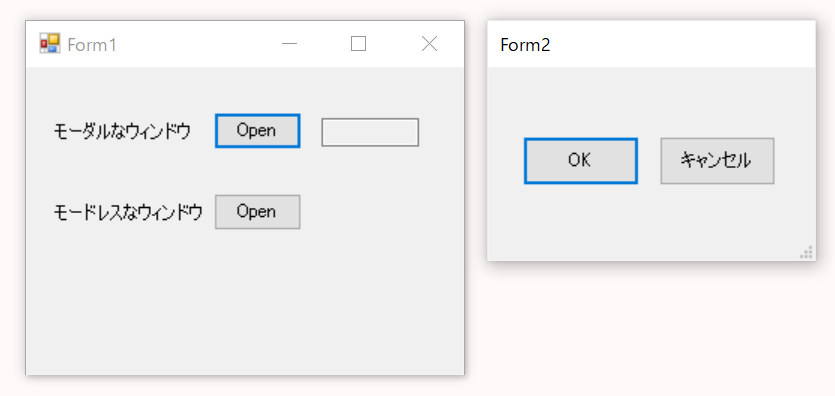Viewport: 835px width, 396px height.
Task: Click empty title bar space left of Form1 minimize button
Action: [x=194, y=45]
